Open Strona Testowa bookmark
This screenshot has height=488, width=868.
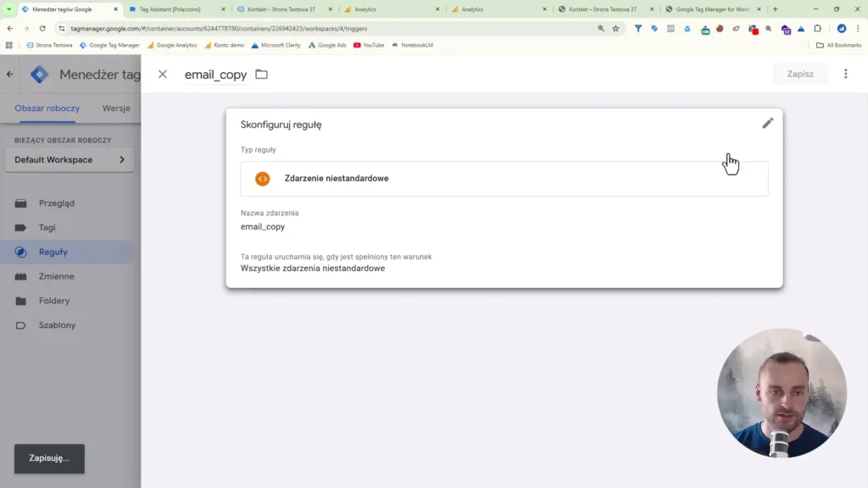tap(49, 46)
